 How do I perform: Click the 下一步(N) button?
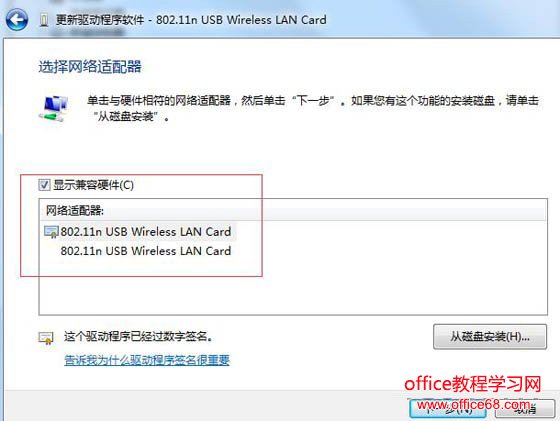448,409
